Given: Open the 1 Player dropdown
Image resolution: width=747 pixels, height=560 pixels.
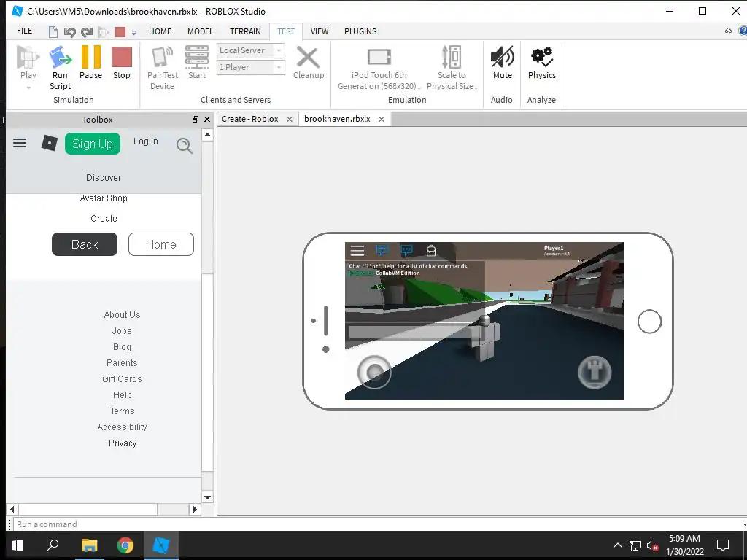Looking at the screenshot, I should pyautogui.click(x=251, y=67).
